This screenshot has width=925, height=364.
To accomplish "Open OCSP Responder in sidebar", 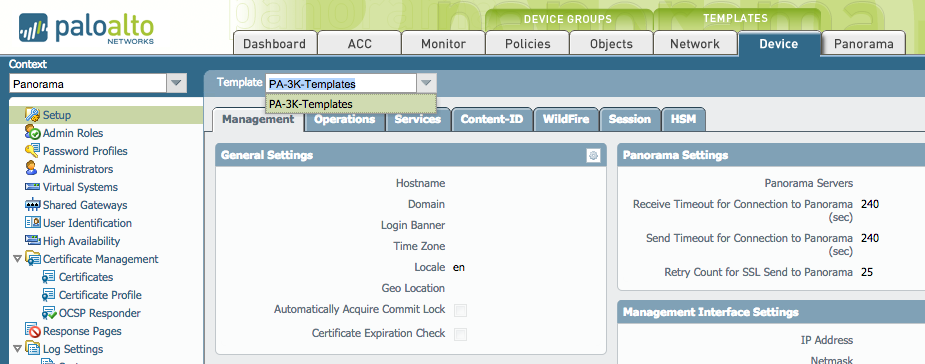I will [x=100, y=313].
